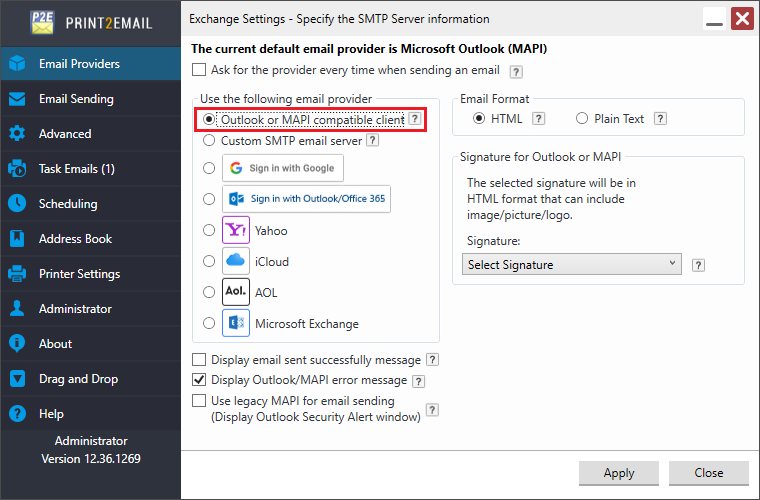760x500 pixels.
Task: Choose HTML email format
Action: 479,119
